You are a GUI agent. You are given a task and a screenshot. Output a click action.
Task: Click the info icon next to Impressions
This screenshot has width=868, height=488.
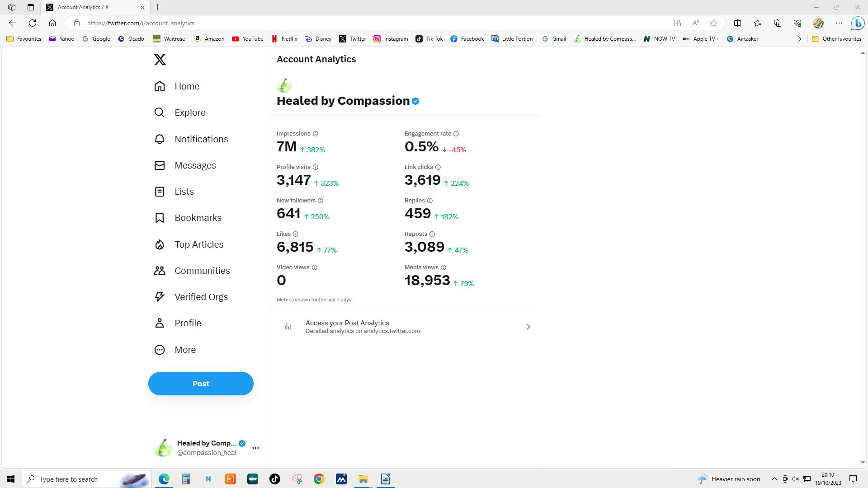(x=316, y=134)
